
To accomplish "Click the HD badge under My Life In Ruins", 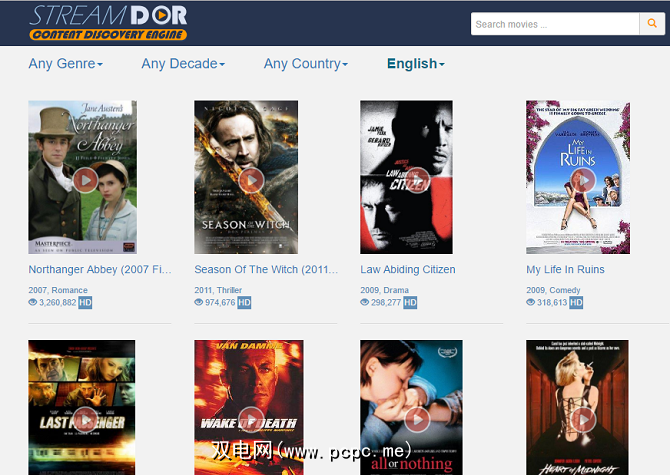I will click(576, 302).
